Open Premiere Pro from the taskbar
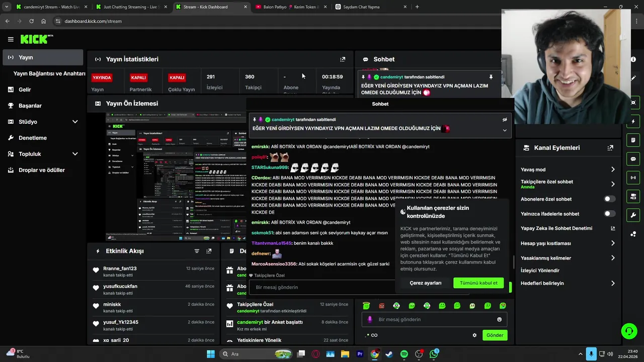This screenshot has height=362, width=644. 360,354
